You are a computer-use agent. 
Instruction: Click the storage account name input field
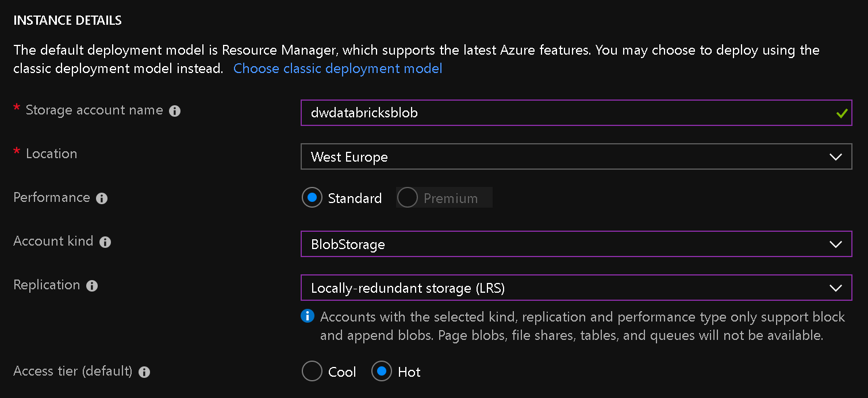[575, 113]
